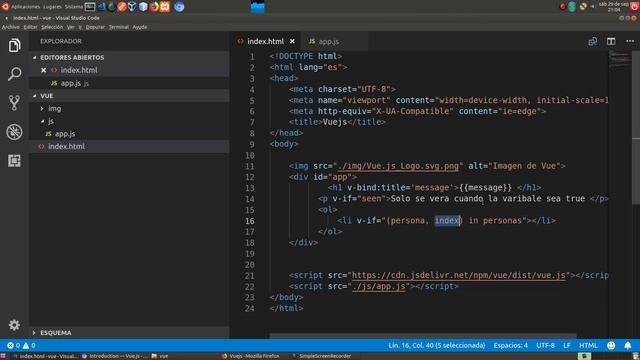Open the Debug view in activity bar
The height and width of the screenshot is (360, 640).
(14, 132)
